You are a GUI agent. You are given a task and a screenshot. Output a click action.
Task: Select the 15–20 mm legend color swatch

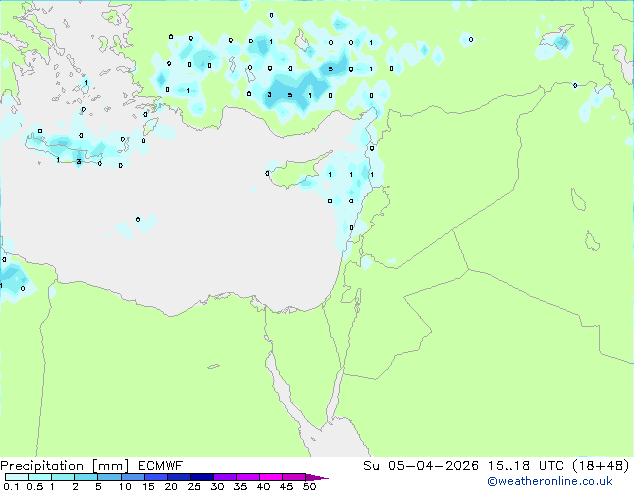click(156, 477)
